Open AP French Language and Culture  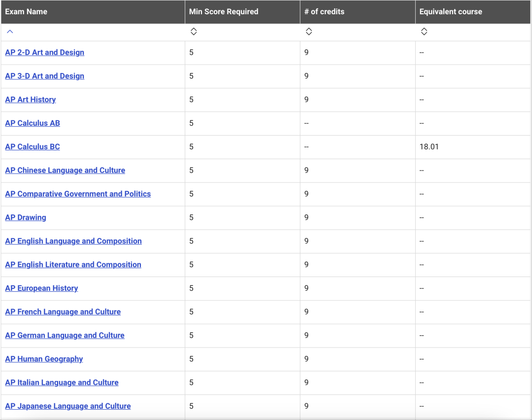(x=63, y=312)
